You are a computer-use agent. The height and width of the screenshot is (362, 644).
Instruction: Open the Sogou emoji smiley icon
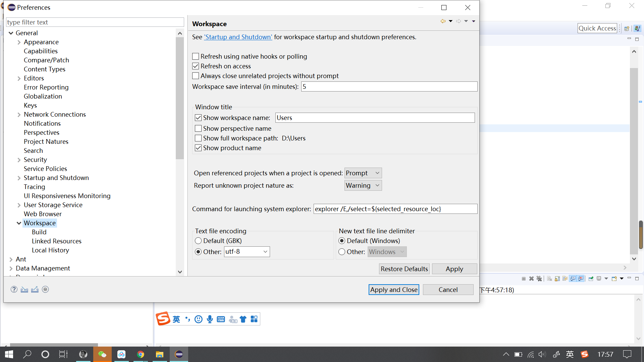tap(199, 319)
